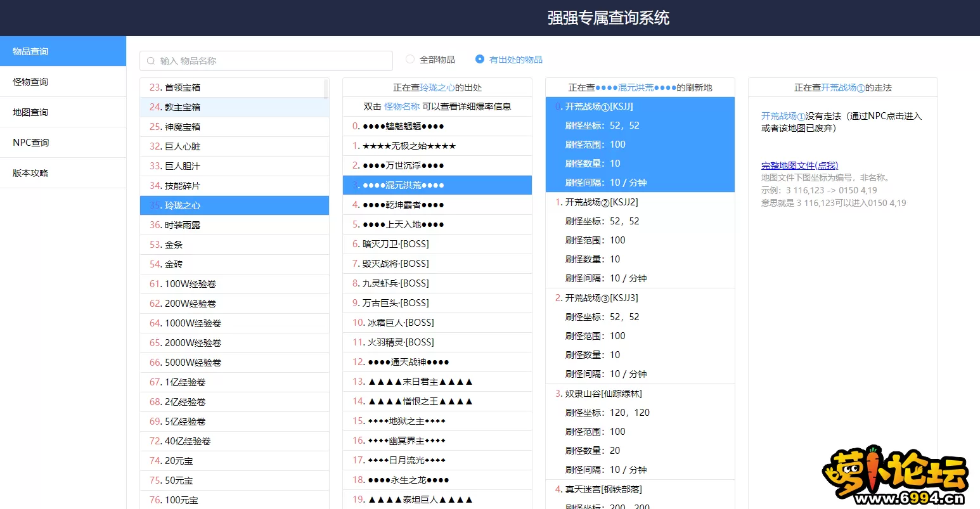This screenshot has width=980, height=509.
Task: Select item 66. 5000W经验卷
Action: click(235, 363)
